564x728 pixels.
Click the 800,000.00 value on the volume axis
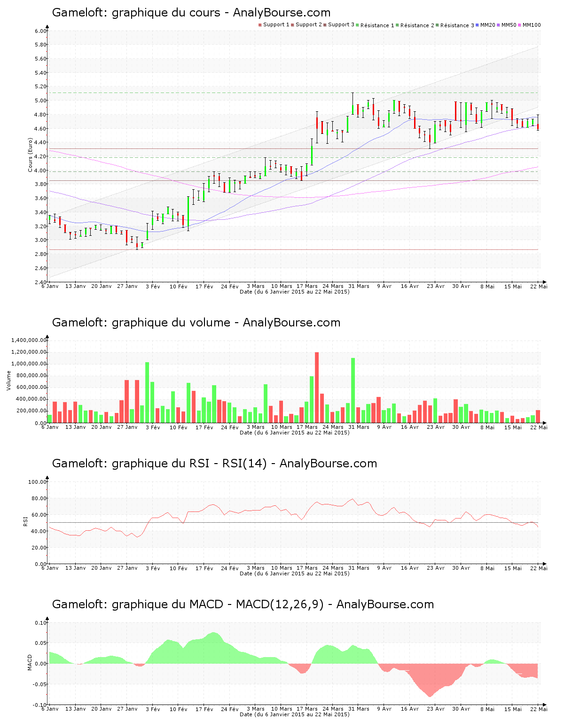point(32,376)
